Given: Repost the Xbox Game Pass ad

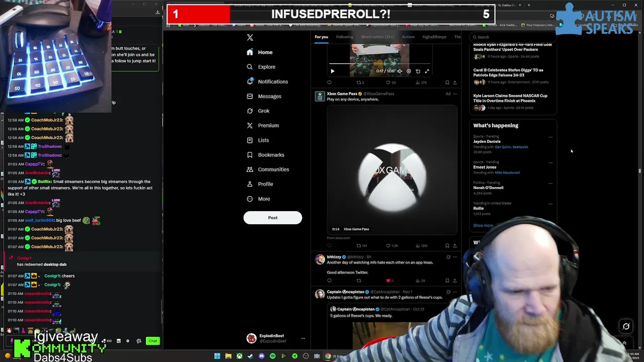Looking at the screenshot, I should (x=362, y=246).
